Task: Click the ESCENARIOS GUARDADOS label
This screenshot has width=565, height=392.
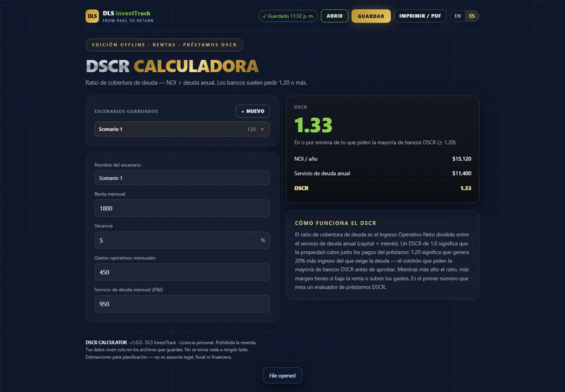Action: tap(126, 112)
